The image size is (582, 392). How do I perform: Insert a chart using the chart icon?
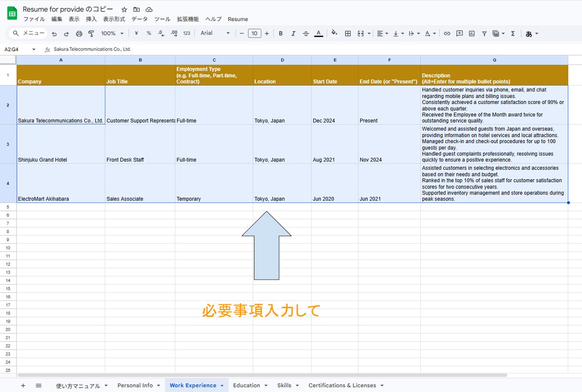click(x=472, y=33)
